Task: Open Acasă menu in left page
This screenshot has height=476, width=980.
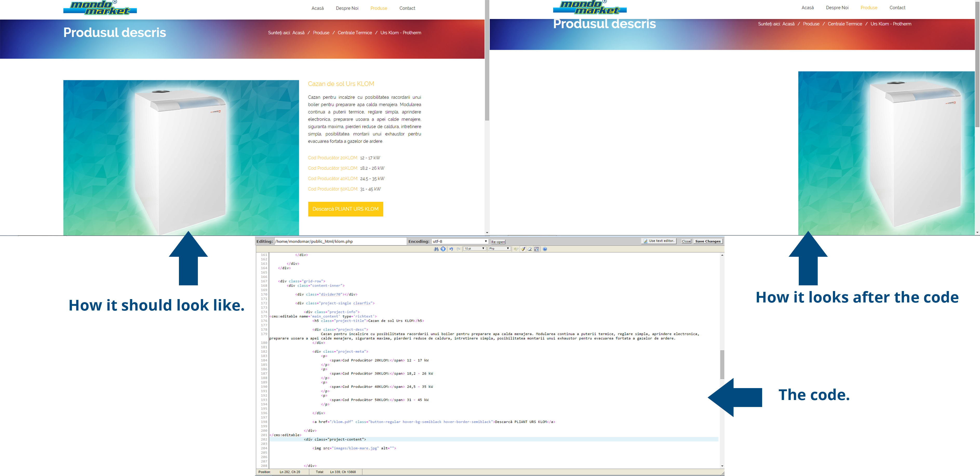Action: pyautogui.click(x=317, y=8)
